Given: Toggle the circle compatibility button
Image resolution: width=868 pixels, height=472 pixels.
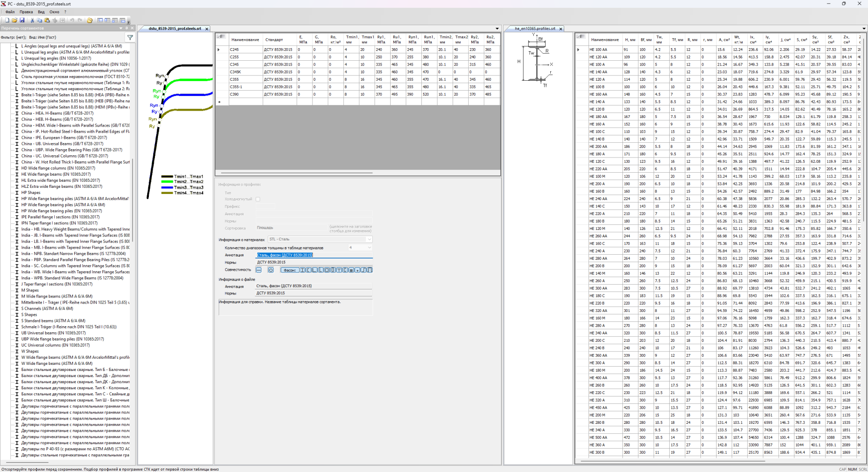Looking at the screenshot, I should pyautogui.click(x=271, y=270).
